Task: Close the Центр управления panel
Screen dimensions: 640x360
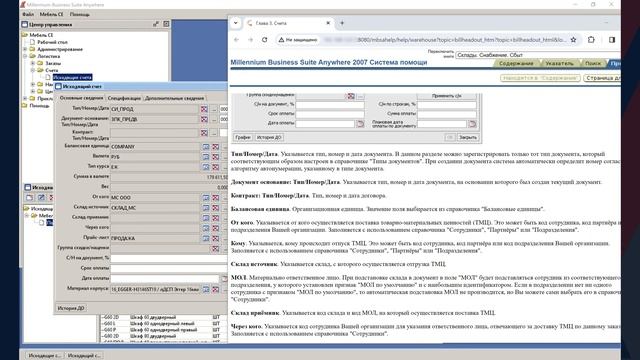Action: (166, 24)
